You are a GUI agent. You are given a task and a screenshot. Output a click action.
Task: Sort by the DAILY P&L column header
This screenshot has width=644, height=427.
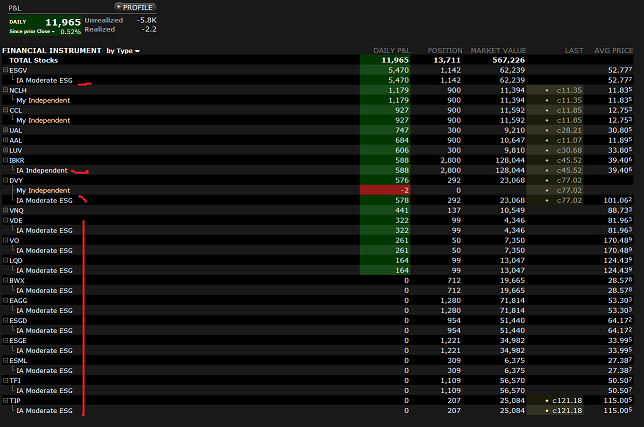pyautogui.click(x=391, y=50)
